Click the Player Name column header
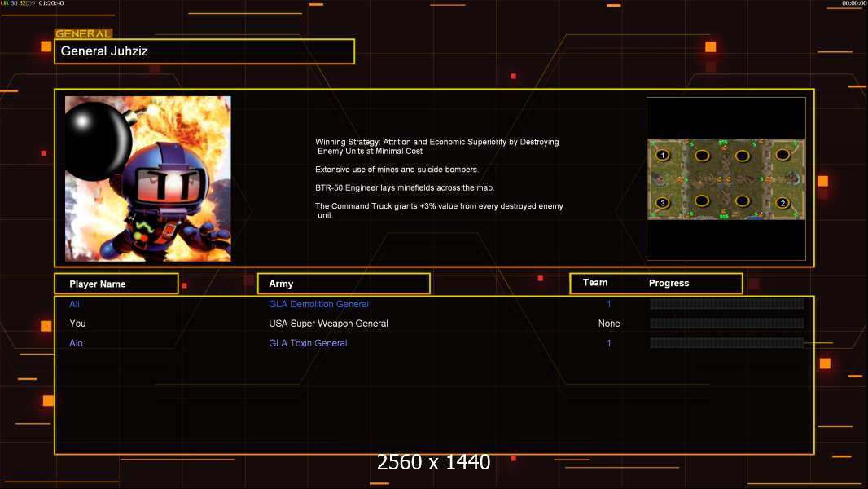868x489 pixels. click(116, 284)
